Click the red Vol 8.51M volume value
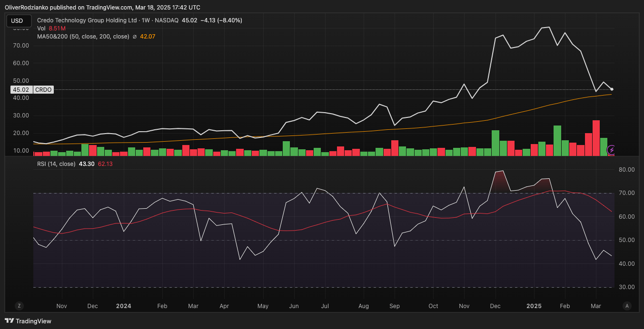Screen dimensions: 644x329 [56, 28]
